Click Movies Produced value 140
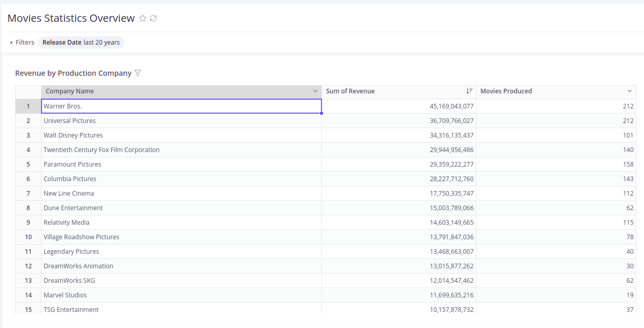Screen dimensions: 644x328 click(556, 149)
